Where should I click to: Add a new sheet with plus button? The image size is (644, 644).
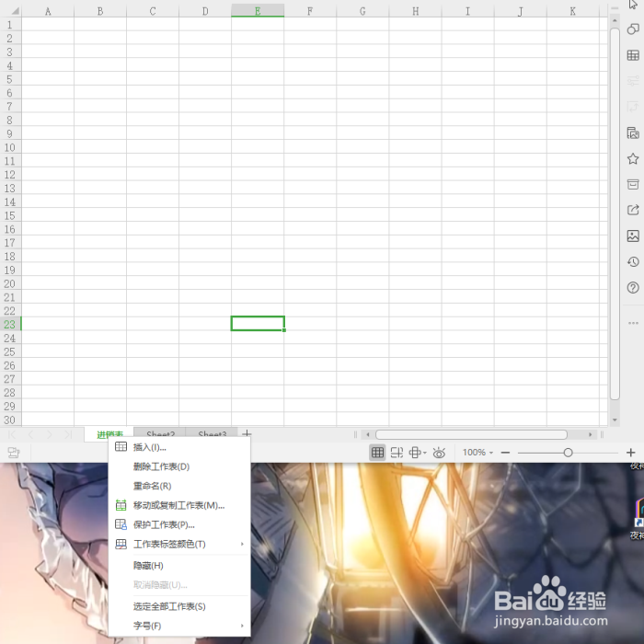[247, 433]
